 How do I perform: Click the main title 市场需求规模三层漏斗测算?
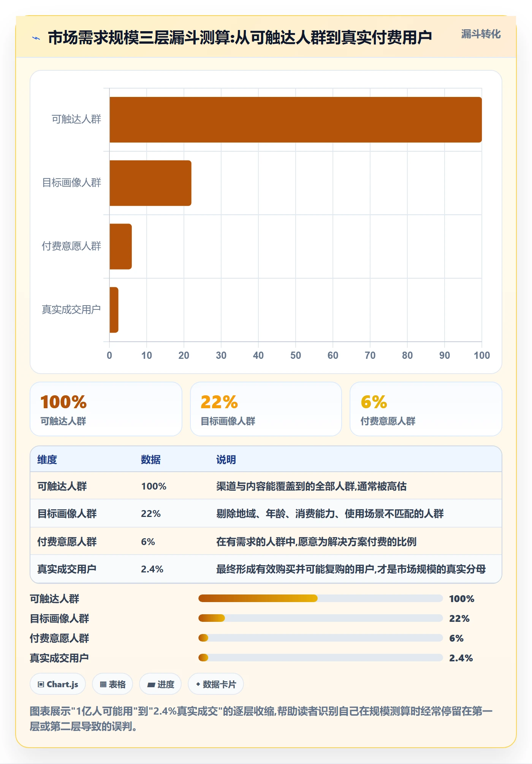coord(240,38)
